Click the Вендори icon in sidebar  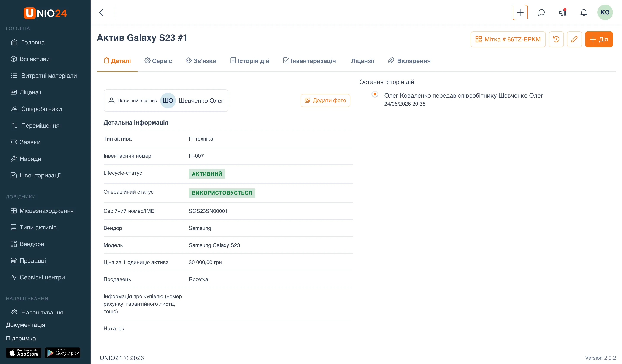click(14, 244)
